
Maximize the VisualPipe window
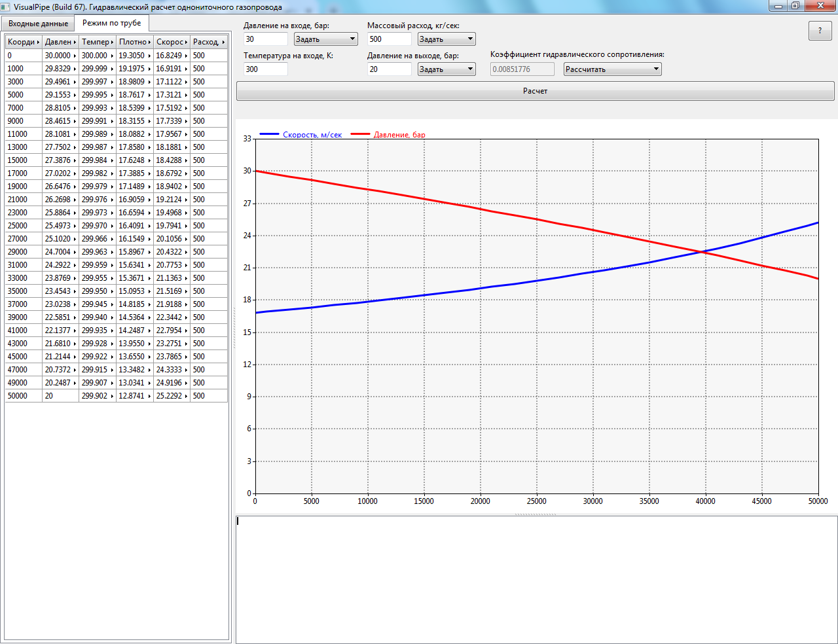795,6
